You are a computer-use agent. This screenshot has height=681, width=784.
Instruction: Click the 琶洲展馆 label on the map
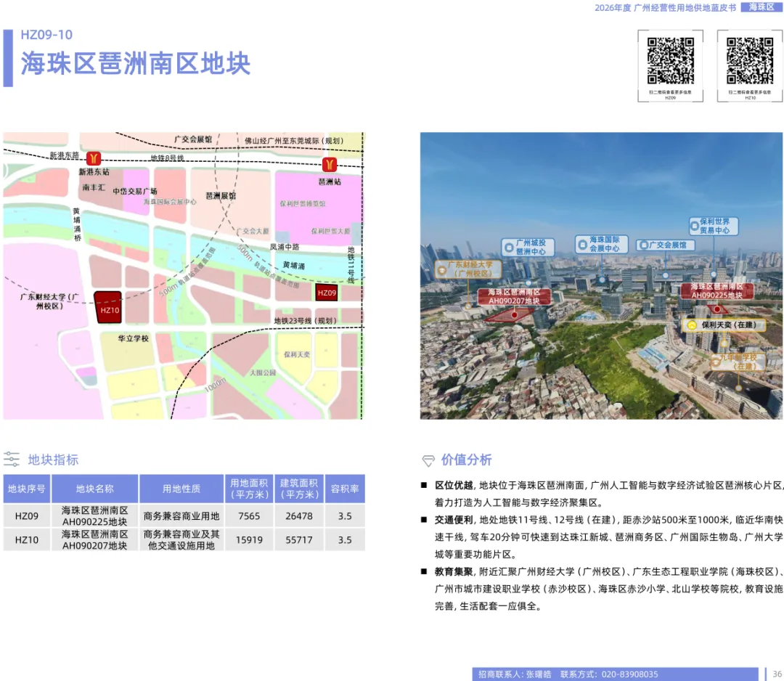click(x=221, y=195)
